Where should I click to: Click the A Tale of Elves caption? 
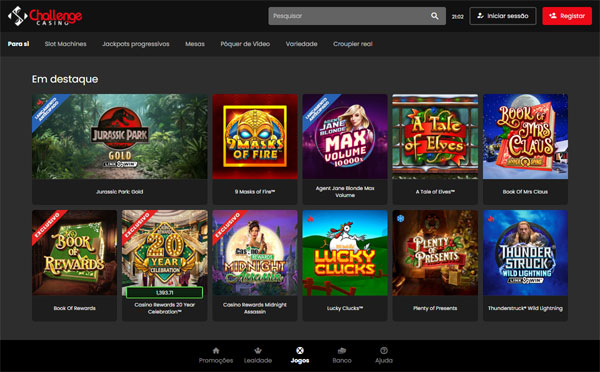(435, 192)
